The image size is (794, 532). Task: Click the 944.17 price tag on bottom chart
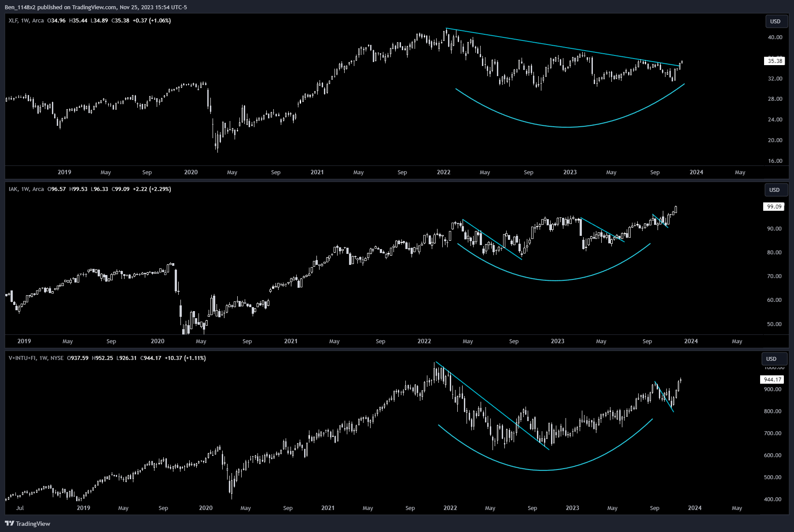tap(772, 380)
